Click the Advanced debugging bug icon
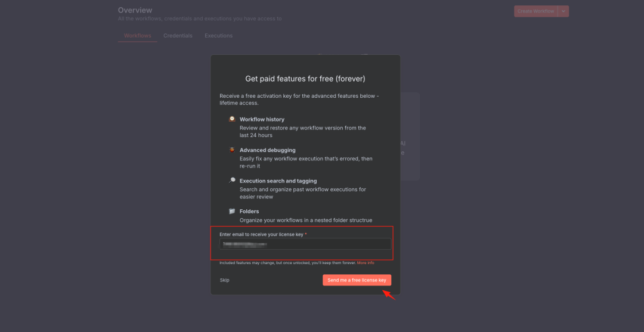The height and width of the screenshot is (332, 644). pyautogui.click(x=232, y=150)
